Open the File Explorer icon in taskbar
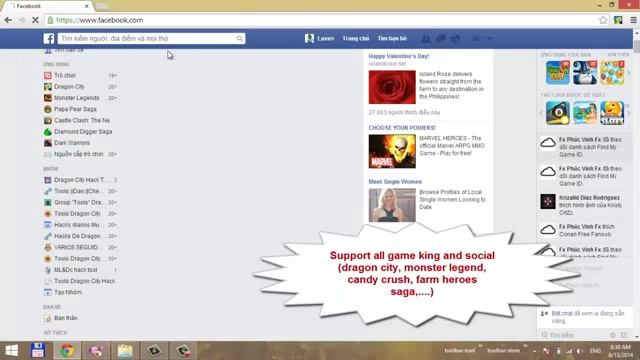This screenshot has width=640, height=360. point(125,351)
